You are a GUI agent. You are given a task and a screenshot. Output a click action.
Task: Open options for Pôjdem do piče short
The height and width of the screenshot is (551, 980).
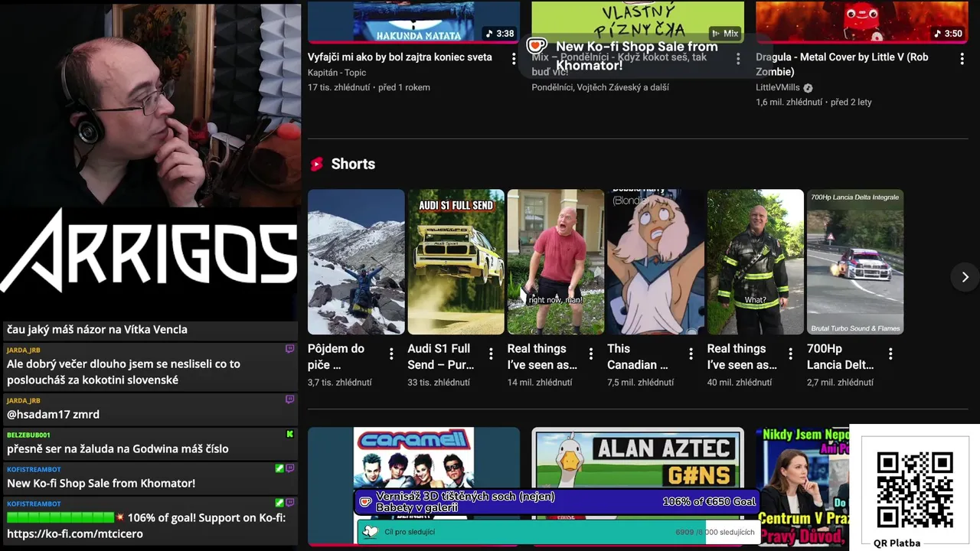pyautogui.click(x=391, y=354)
